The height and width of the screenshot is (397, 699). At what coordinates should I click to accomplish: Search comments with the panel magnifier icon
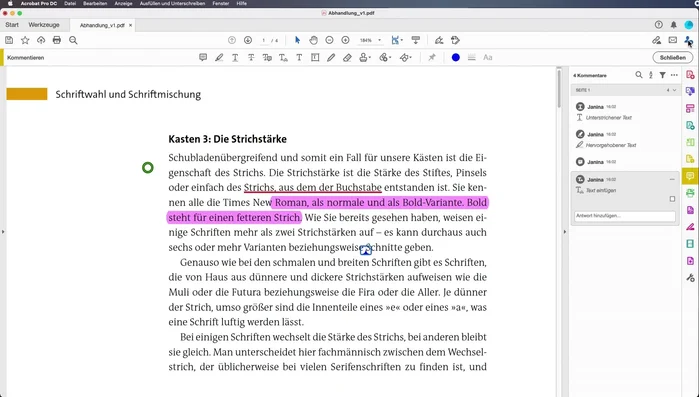[639, 75]
